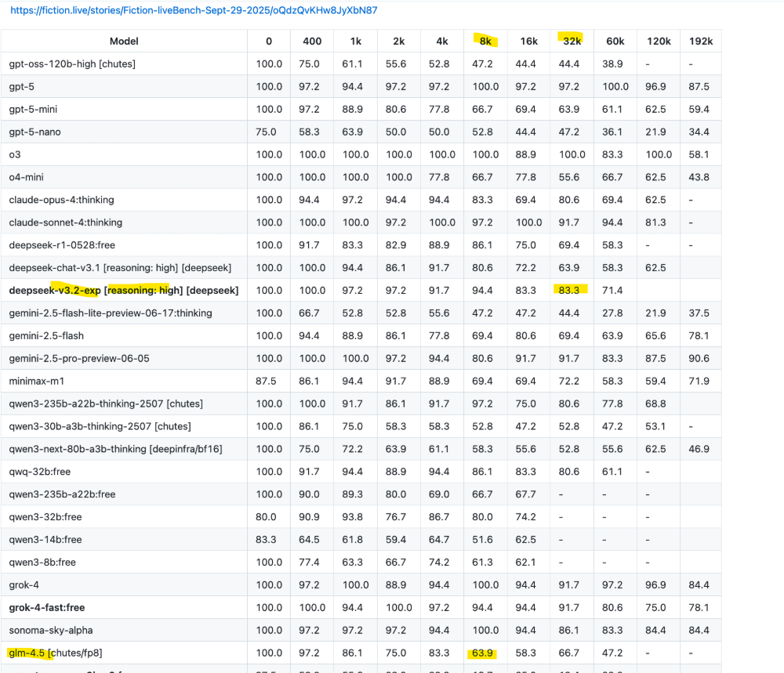784x673 pixels.
Task: Click 83.3 in qwen3-14b:free 0 column
Action: click(266, 540)
